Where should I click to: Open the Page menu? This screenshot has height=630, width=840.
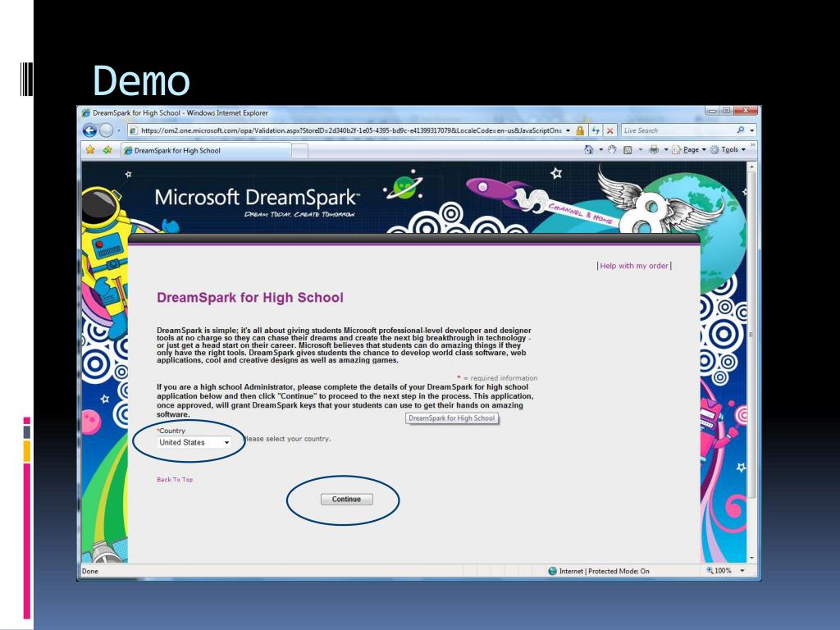point(688,150)
